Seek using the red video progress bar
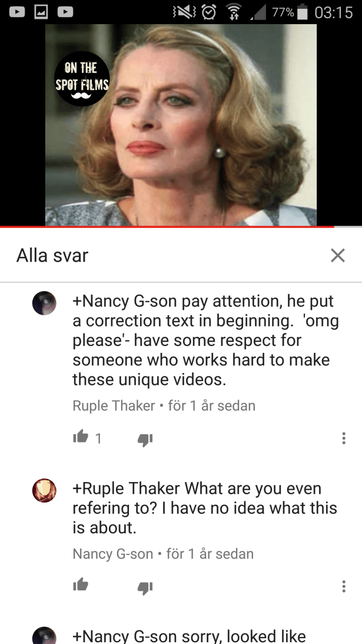The height and width of the screenshot is (644, 362). [x=181, y=226]
